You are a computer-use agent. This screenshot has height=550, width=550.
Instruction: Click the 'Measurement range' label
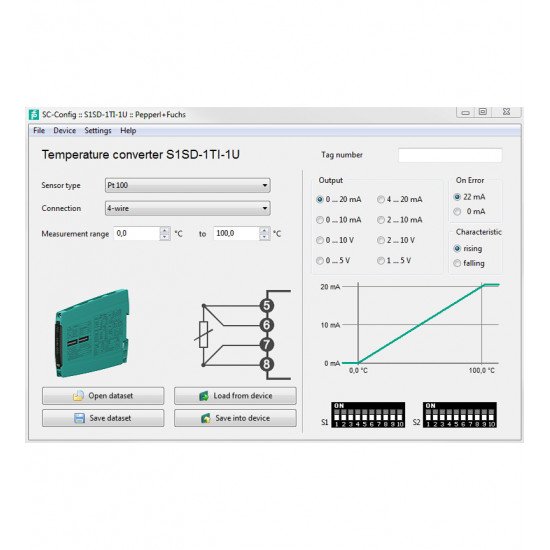coord(75,234)
